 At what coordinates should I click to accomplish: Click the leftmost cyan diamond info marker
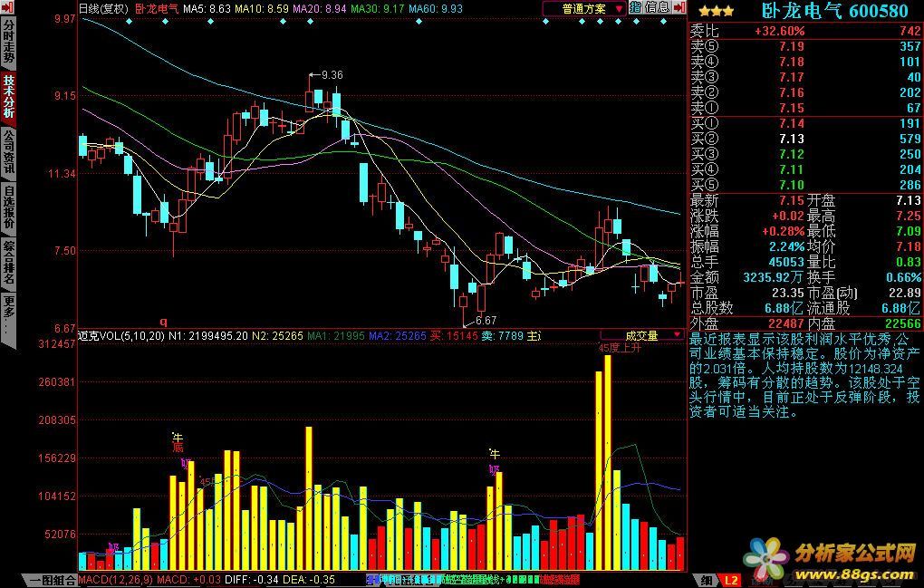129,22
